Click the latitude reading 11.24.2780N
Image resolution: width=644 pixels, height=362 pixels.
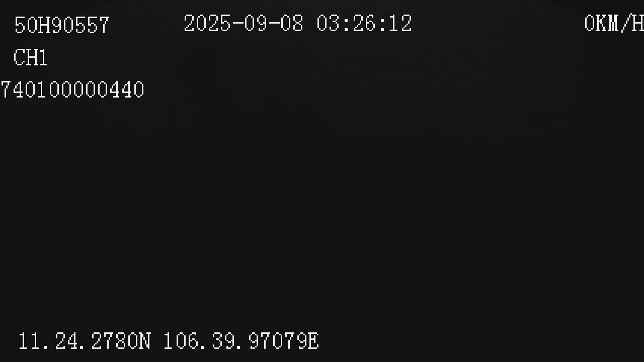coord(85,341)
